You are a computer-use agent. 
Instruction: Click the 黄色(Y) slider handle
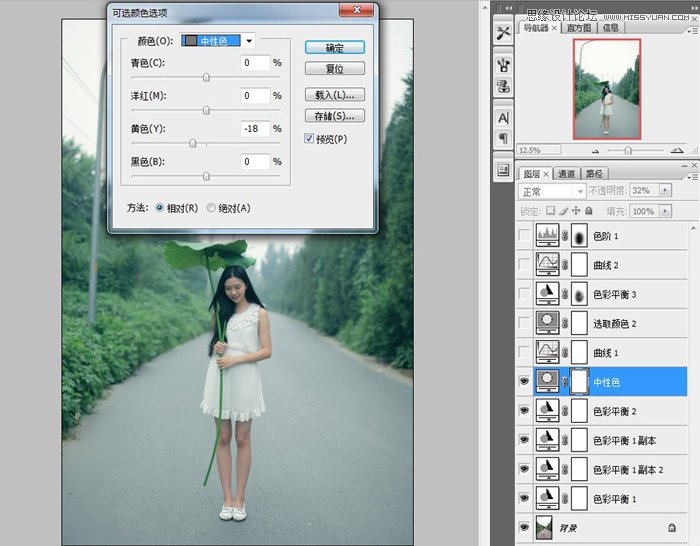[x=192, y=143]
